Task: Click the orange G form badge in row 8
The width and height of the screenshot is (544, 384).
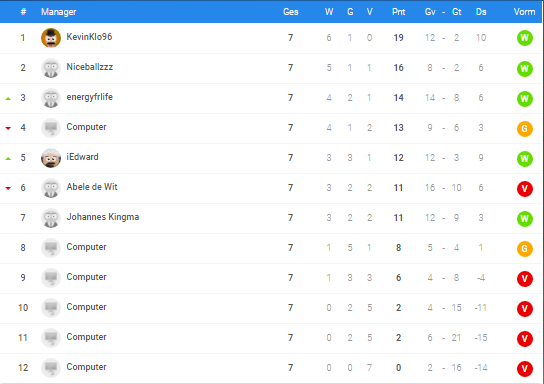Action: pos(525,249)
